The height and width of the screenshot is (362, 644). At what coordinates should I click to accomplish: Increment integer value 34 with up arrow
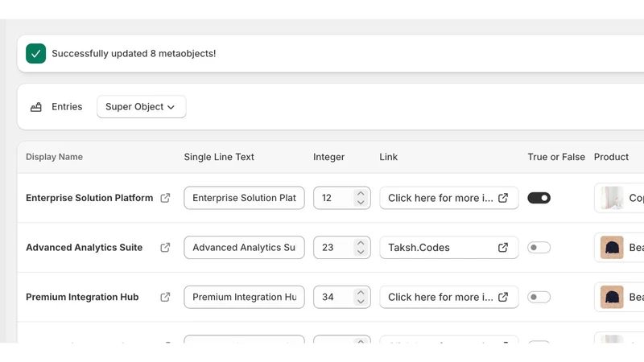click(361, 293)
